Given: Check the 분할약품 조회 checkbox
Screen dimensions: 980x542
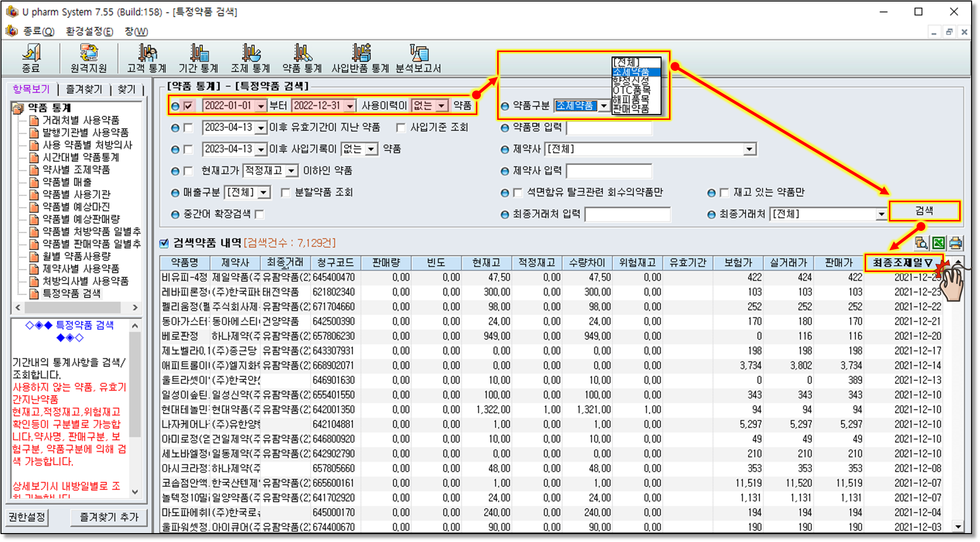Looking at the screenshot, I should tap(286, 192).
